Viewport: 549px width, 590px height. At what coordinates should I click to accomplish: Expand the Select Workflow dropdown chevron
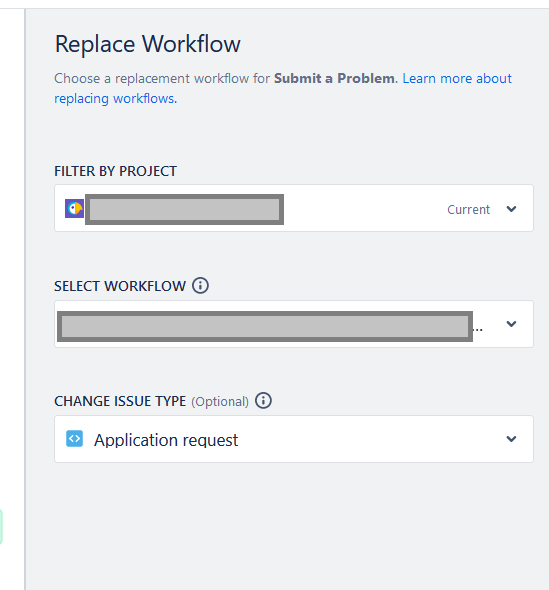pyautogui.click(x=511, y=324)
